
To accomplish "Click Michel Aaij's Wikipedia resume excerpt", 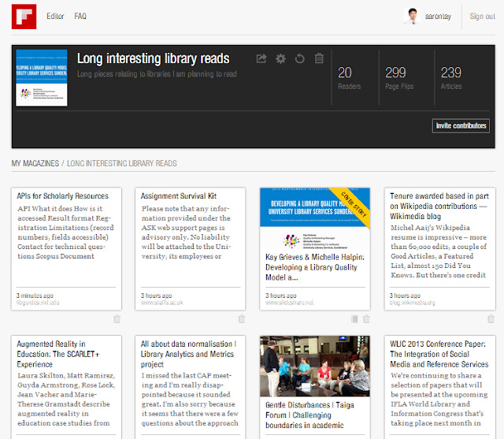I will (439, 251).
